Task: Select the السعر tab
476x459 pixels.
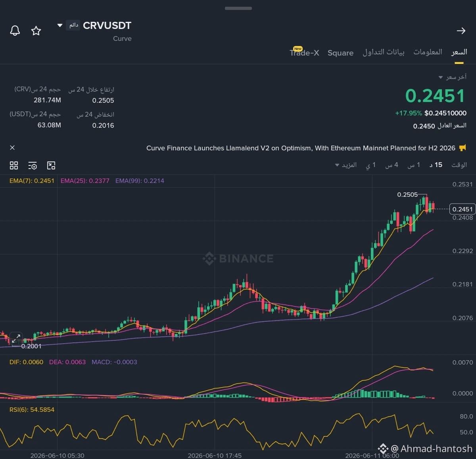Action: click(459, 52)
